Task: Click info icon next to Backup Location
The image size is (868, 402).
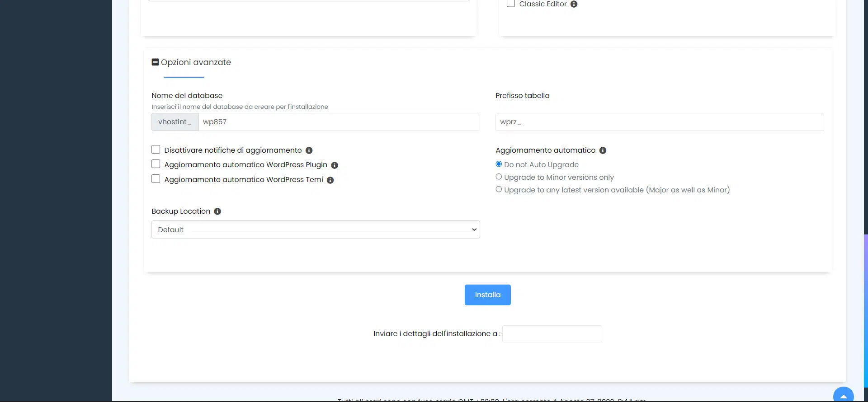Action: tap(217, 211)
